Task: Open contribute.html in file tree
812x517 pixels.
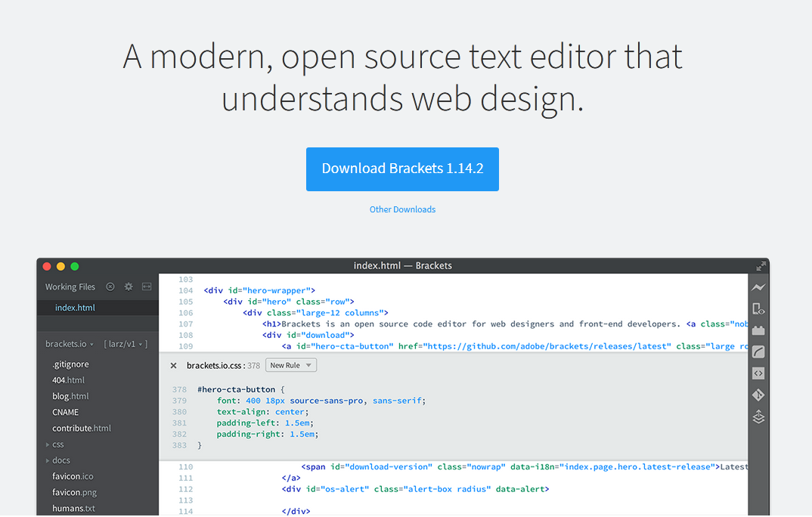Action: coord(81,428)
